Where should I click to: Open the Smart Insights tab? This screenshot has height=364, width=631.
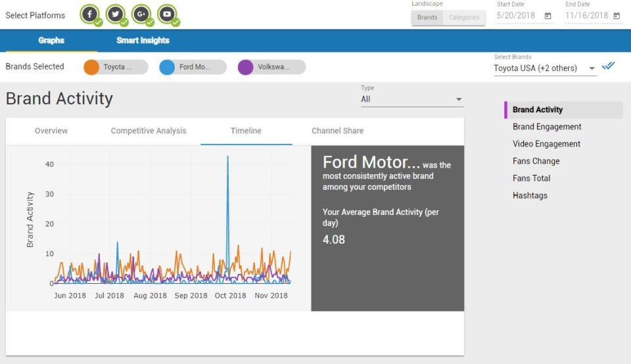143,41
